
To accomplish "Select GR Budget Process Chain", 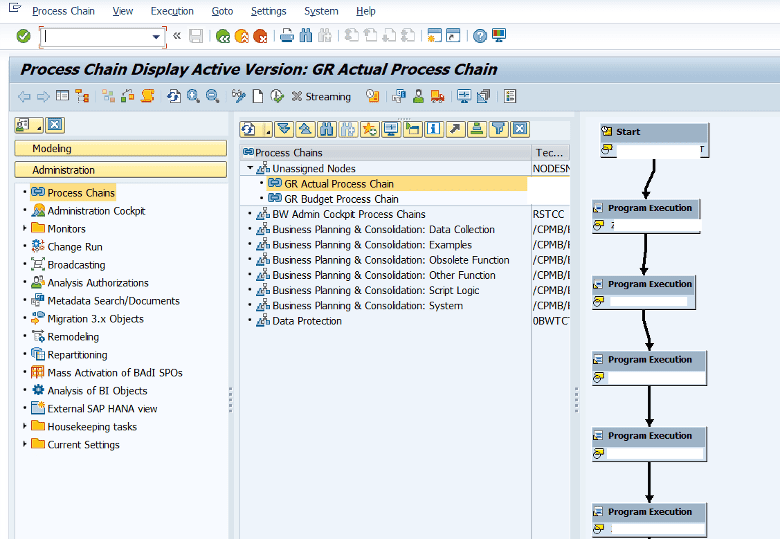I will pos(341,199).
